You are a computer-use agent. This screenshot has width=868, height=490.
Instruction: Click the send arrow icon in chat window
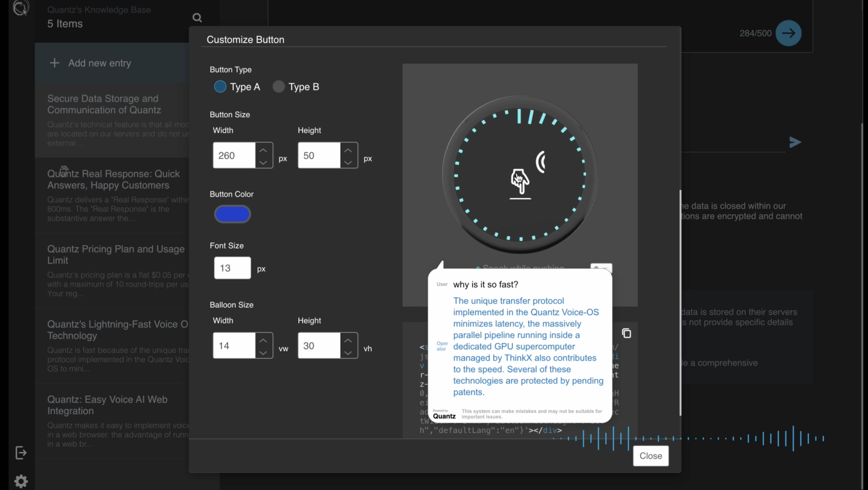coord(795,142)
